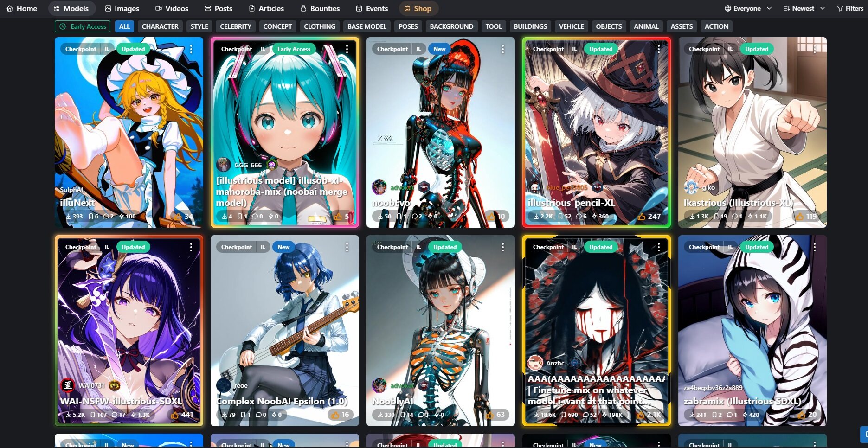Select the CONCEPT category filter

tap(277, 26)
